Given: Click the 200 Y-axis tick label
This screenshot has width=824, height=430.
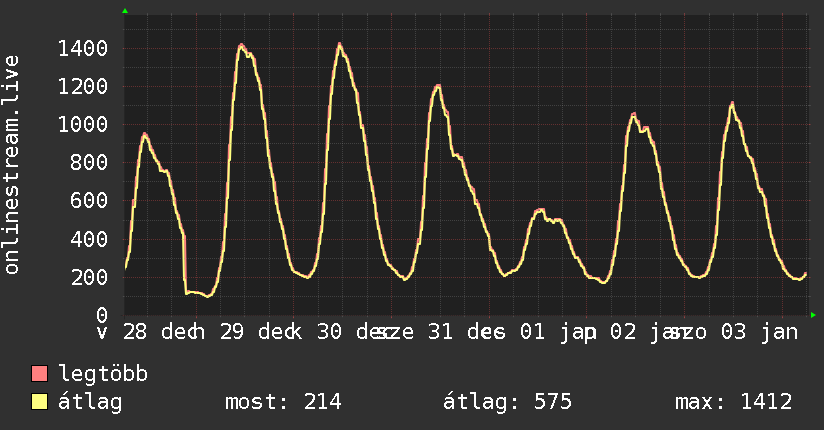Looking at the screenshot, I should [x=89, y=277].
